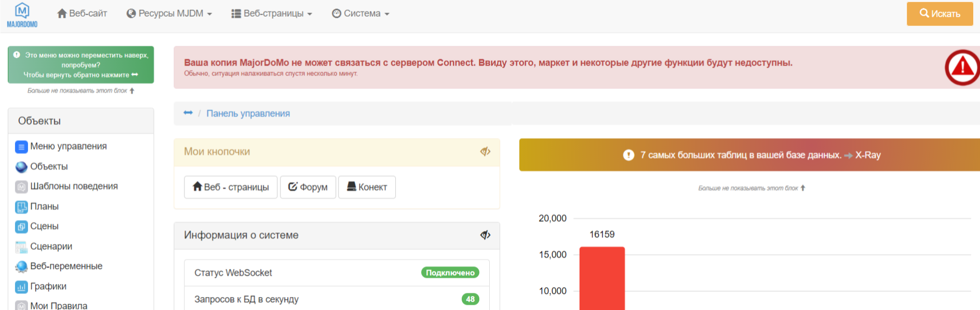
Task: Hide the chart block via Больше не показывать
Action: pyautogui.click(x=751, y=188)
